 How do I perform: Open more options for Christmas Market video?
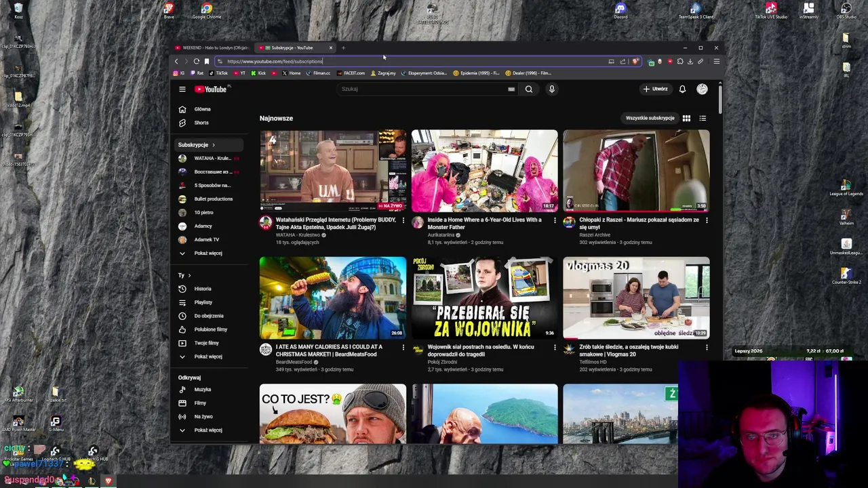click(x=403, y=347)
